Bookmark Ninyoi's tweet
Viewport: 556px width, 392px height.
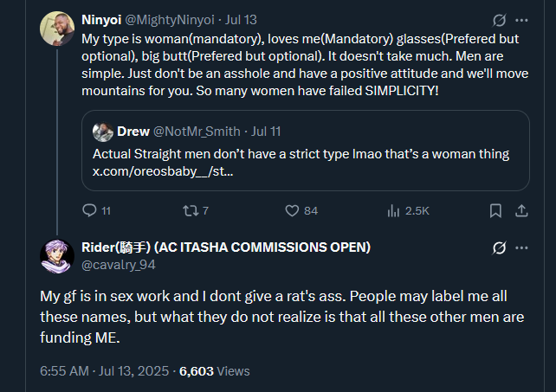coord(495,210)
